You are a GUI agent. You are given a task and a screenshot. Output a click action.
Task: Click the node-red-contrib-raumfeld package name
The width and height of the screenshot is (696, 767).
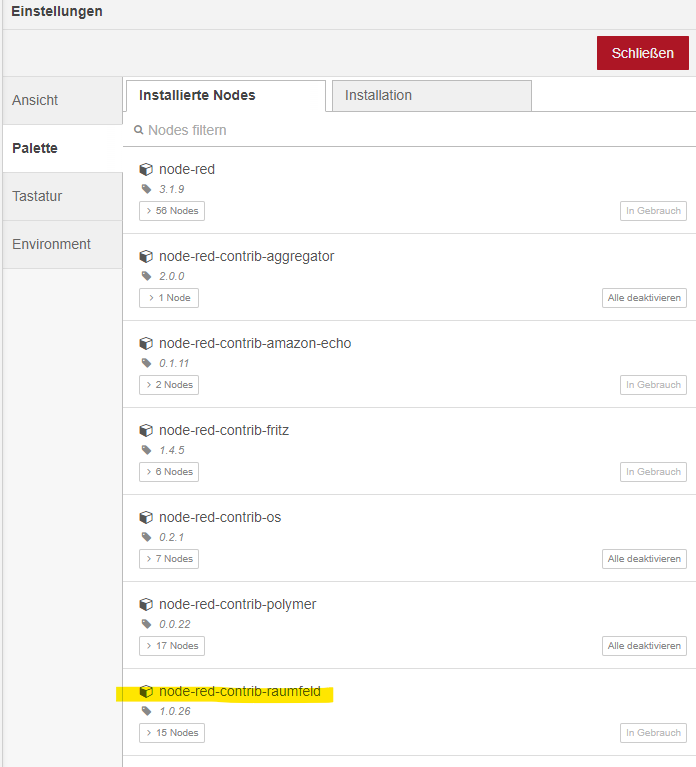point(240,692)
